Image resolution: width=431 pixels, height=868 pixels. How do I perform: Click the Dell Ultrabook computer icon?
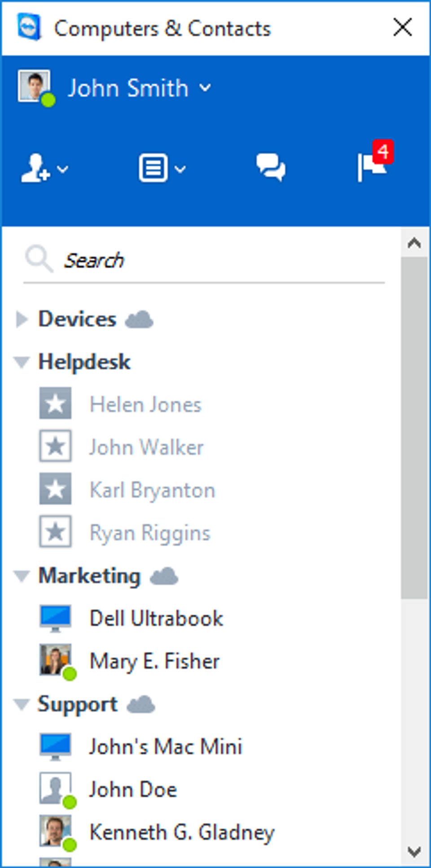pos(55,618)
